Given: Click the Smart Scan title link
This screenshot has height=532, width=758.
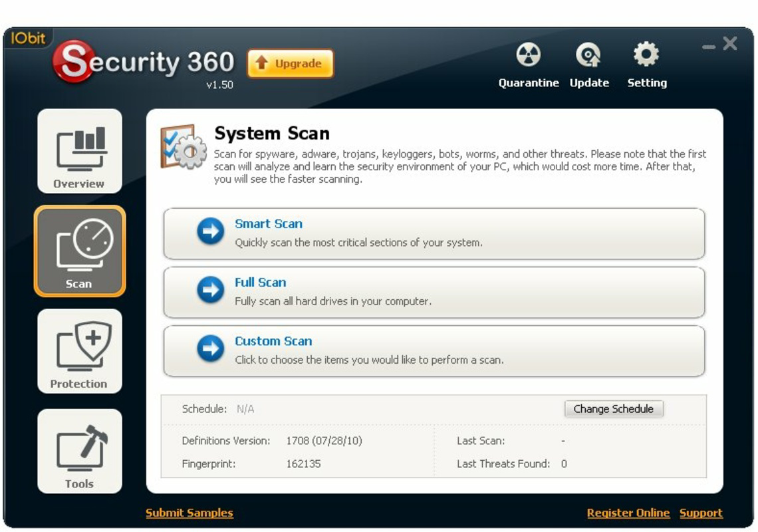Looking at the screenshot, I should (269, 224).
